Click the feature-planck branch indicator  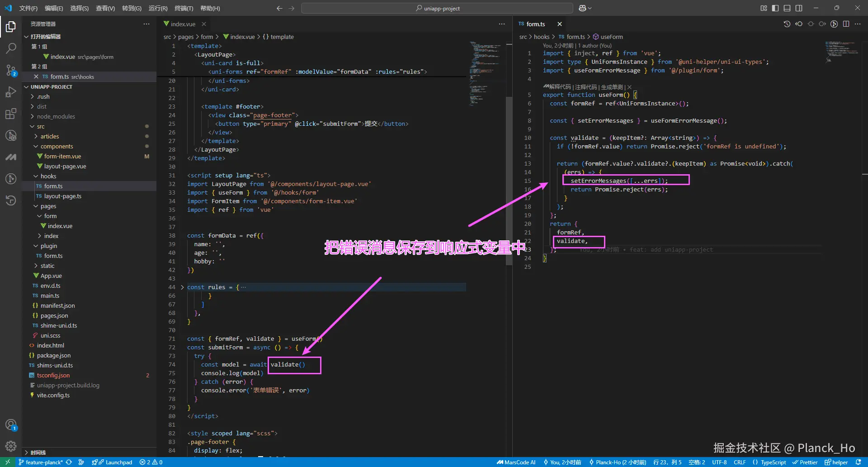coord(39,462)
